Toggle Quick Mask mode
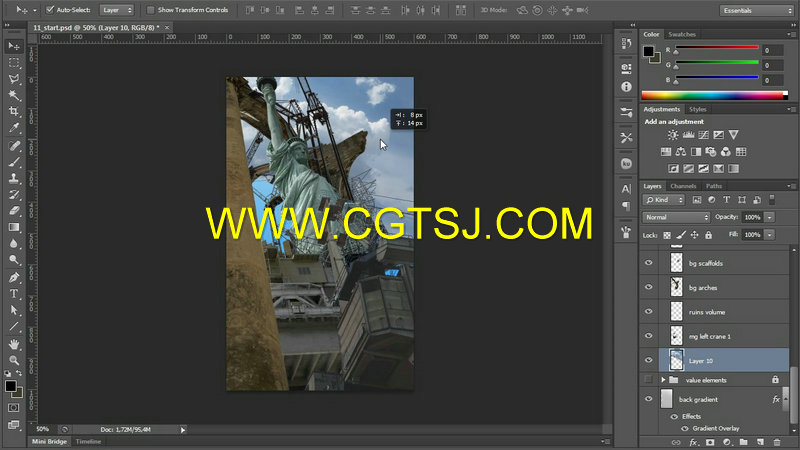 tap(14, 408)
